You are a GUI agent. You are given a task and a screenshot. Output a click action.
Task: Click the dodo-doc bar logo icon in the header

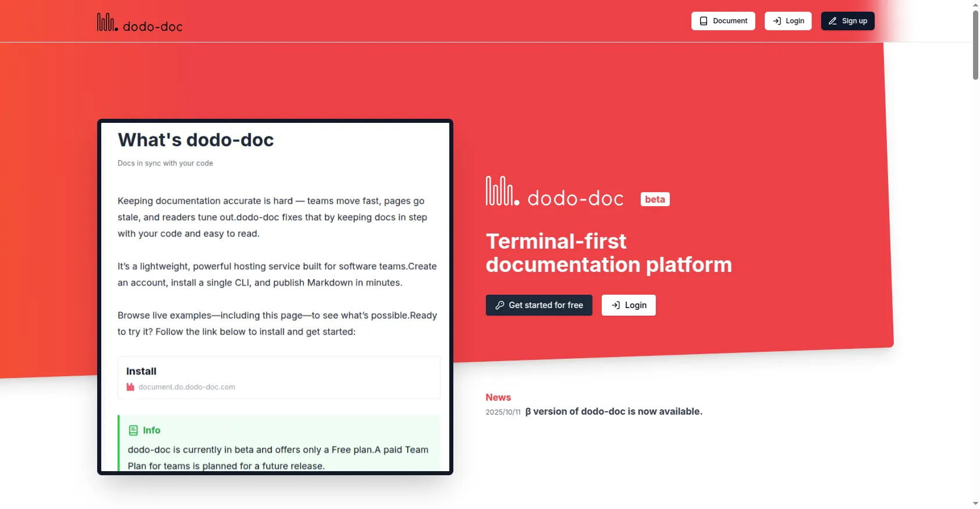click(107, 22)
